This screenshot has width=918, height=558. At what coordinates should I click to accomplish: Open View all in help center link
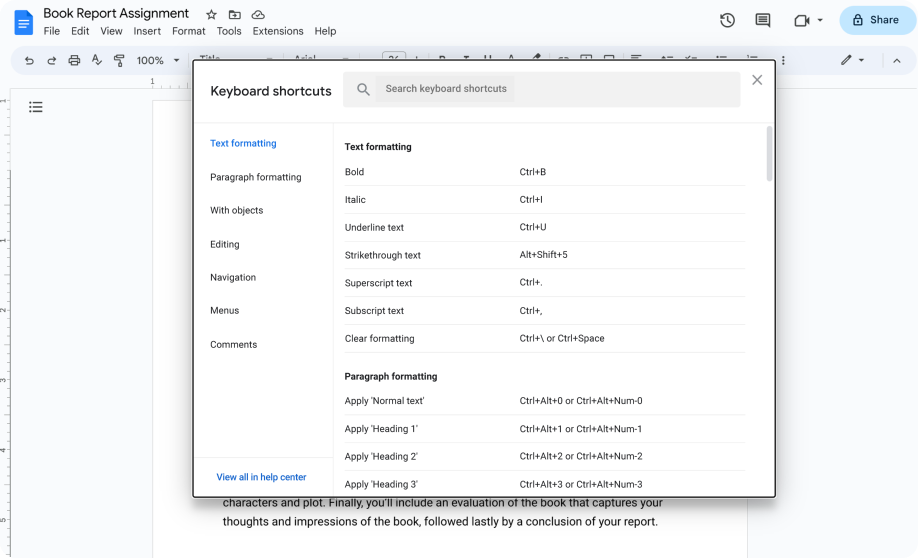(x=261, y=477)
